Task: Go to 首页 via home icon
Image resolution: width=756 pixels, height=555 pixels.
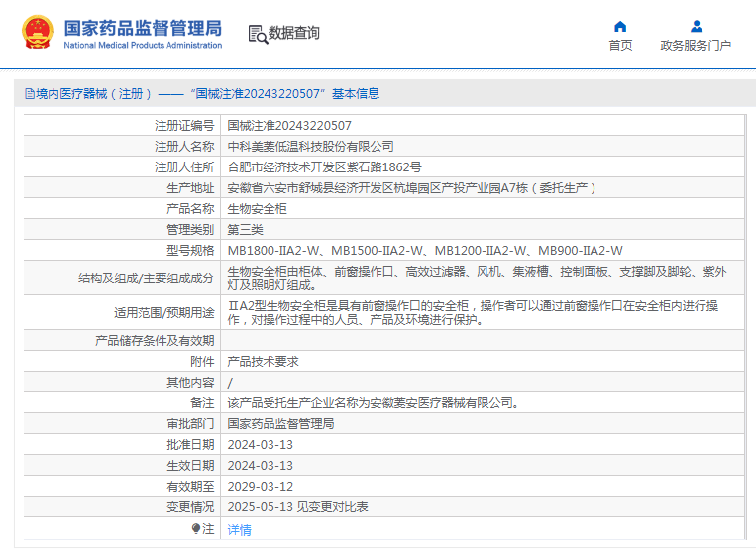Action: [x=620, y=26]
